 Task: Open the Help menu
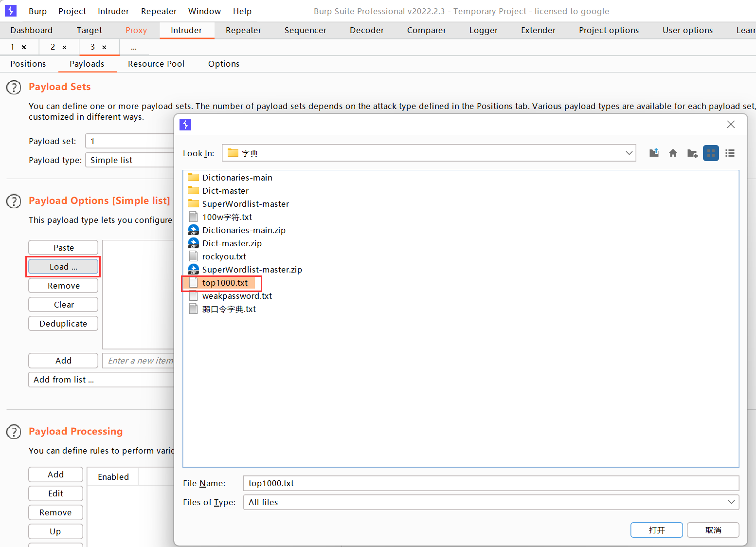click(x=242, y=11)
